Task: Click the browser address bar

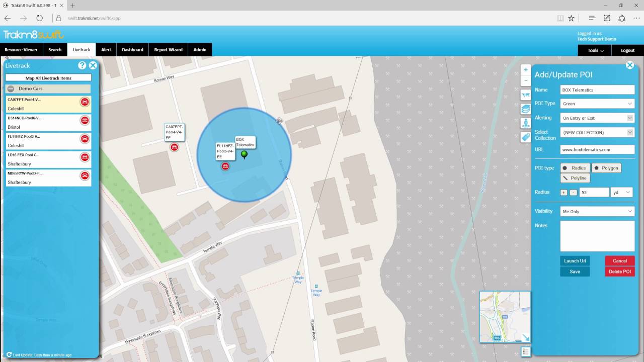Action: click(x=302, y=18)
